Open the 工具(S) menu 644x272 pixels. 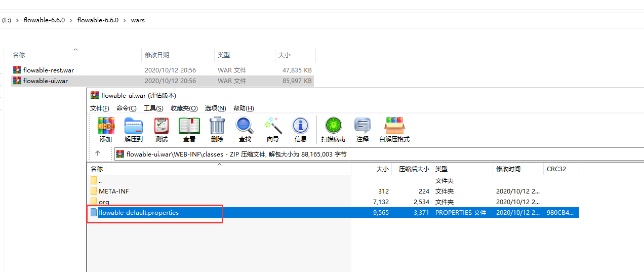(x=153, y=108)
